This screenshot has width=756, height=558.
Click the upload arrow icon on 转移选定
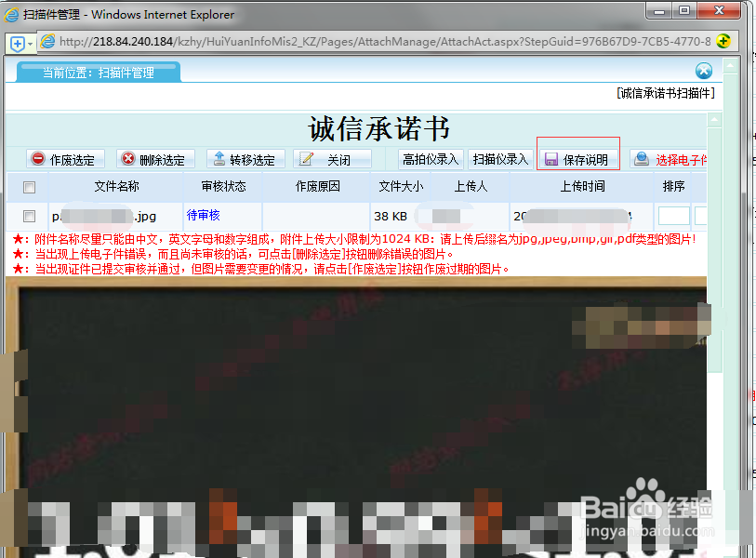[219, 158]
